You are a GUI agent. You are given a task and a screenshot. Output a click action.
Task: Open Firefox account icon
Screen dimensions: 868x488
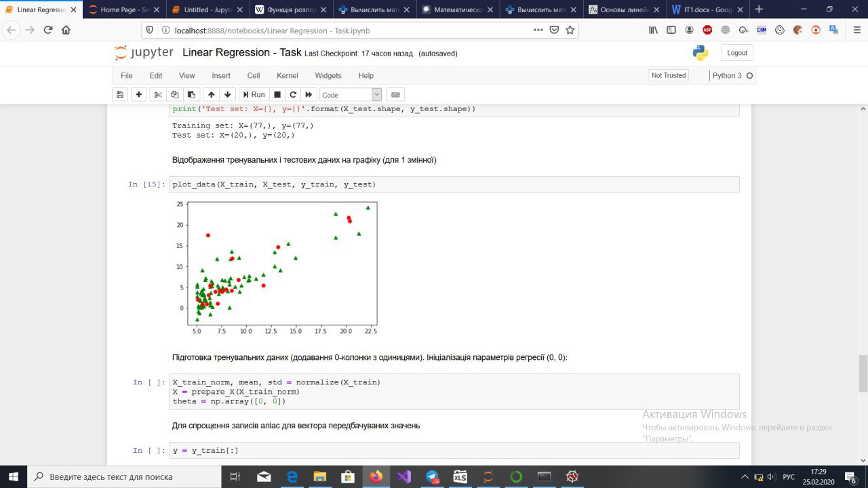point(690,30)
